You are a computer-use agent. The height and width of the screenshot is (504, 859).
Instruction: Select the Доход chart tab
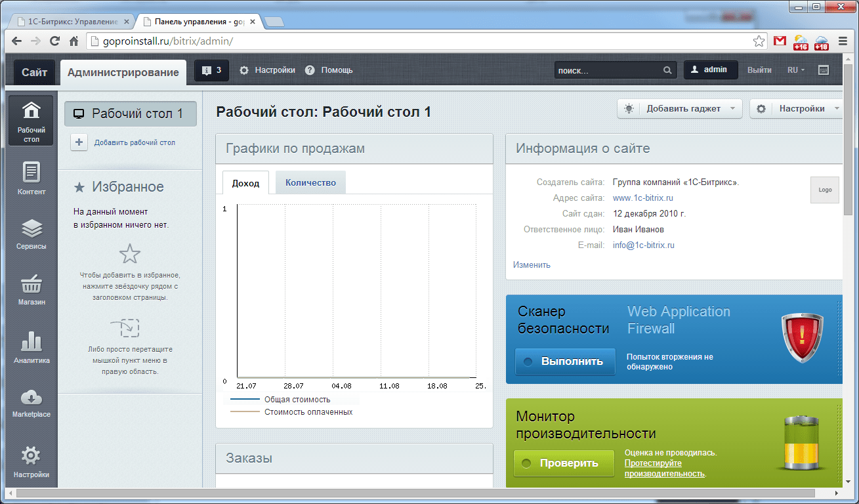[x=245, y=183]
